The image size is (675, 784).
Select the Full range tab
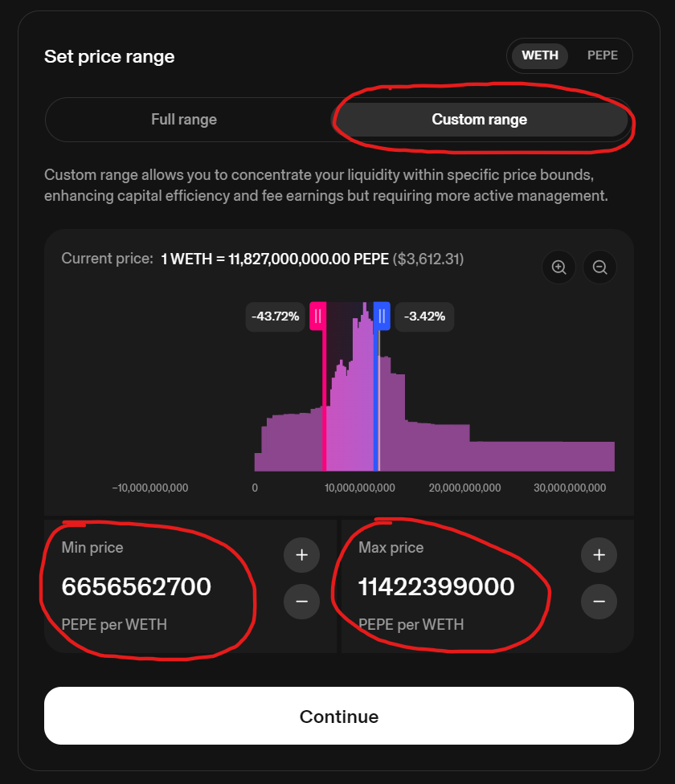click(184, 120)
